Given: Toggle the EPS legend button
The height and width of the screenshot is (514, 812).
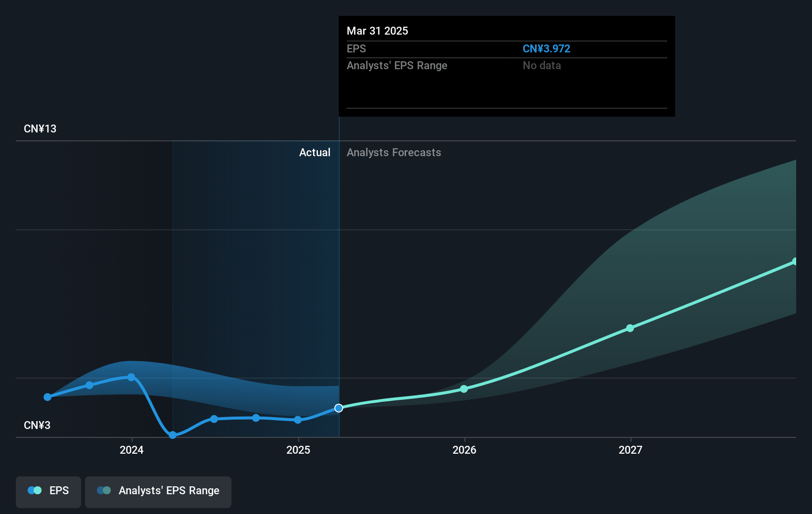Looking at the screenshot, I should [x=48, y=492].
